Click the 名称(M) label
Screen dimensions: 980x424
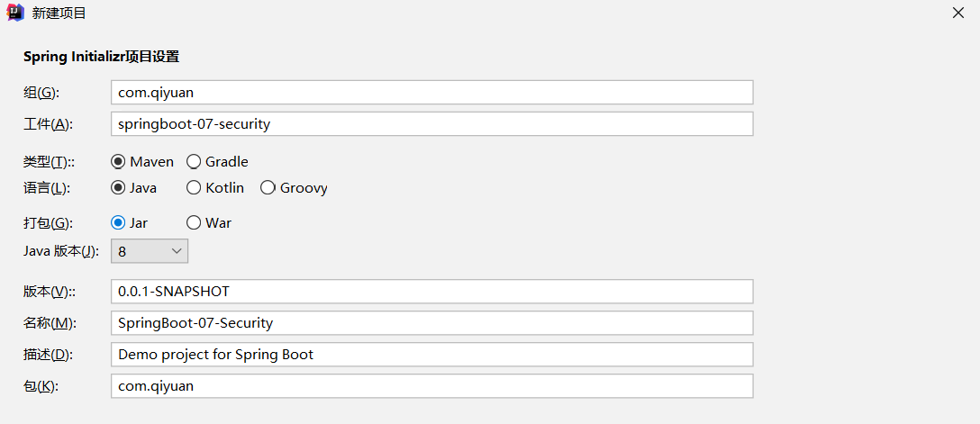click(50, 323)
